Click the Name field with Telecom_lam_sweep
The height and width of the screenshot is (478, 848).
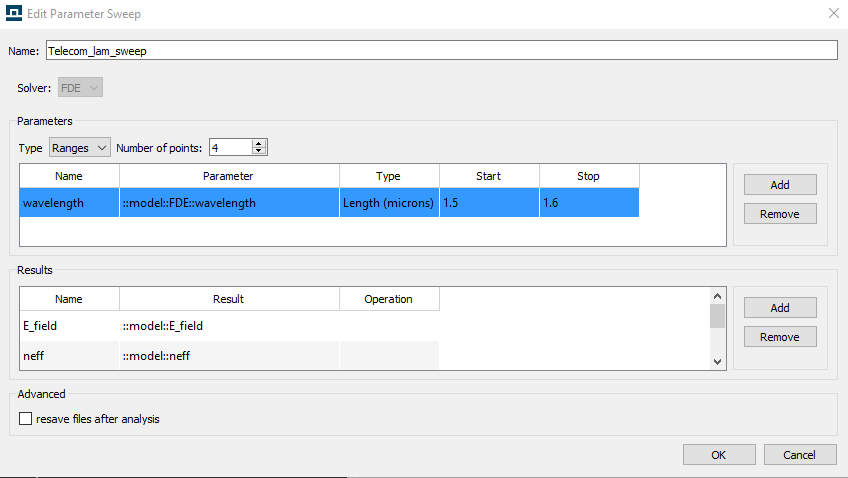[441, 50]
